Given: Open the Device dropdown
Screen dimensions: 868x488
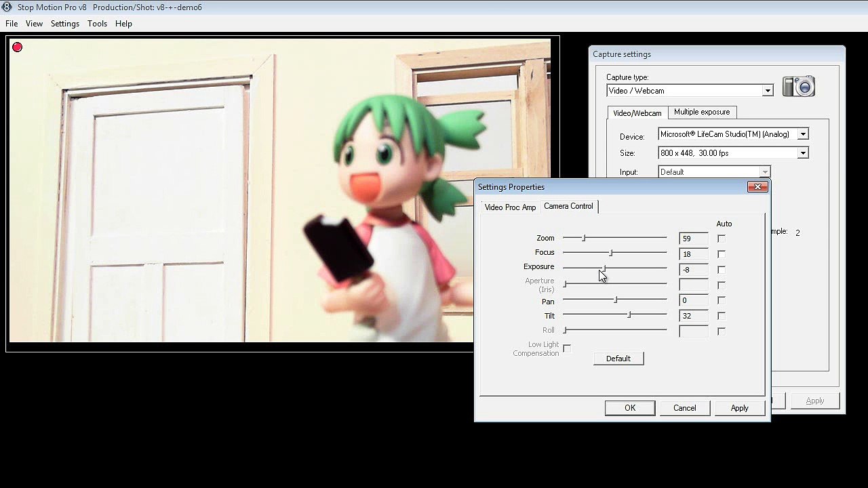Looking at the screenshot, I should pos(803,134).
